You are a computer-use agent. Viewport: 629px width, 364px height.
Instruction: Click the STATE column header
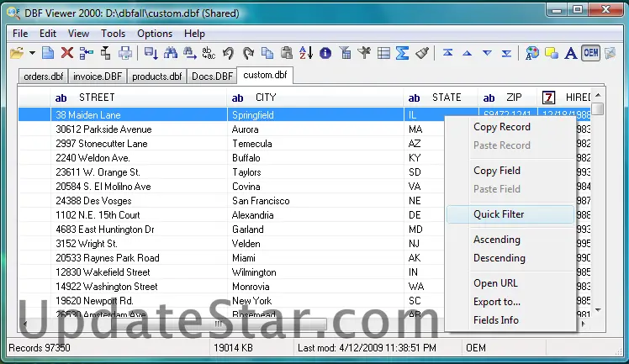(441, 98)
